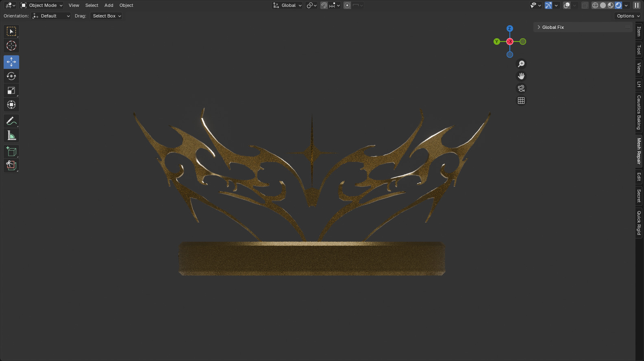
Task: Click the Global Fix panel drag handle
Action: coord(628,27)
